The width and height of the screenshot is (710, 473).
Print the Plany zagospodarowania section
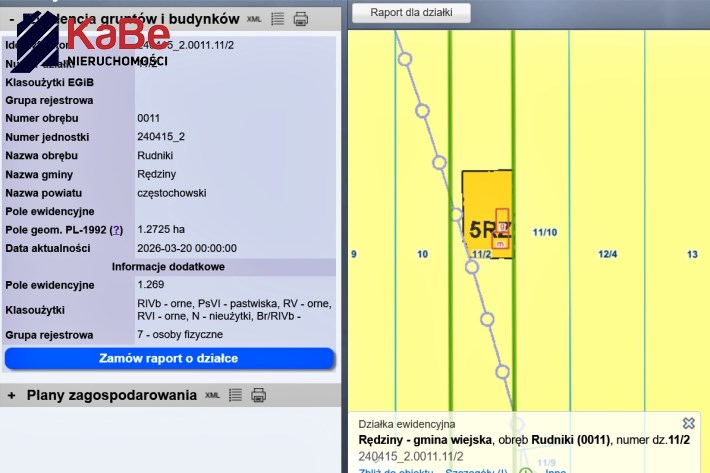(x=259, y=395)
